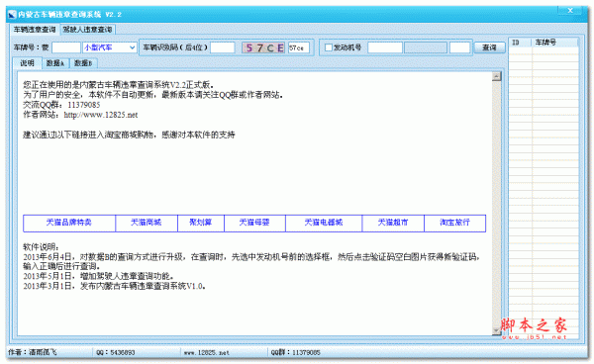594x364 pixels.
Task: Click the scroll up arrow of description pane
Action: pos(496,76)
